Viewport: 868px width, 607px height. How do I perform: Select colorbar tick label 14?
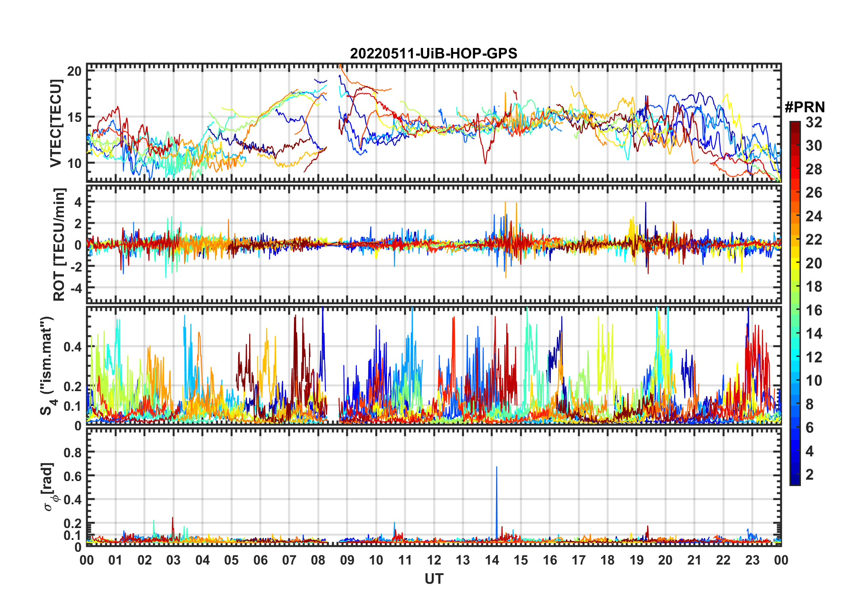pyautogui.click(x=814, y=334)
